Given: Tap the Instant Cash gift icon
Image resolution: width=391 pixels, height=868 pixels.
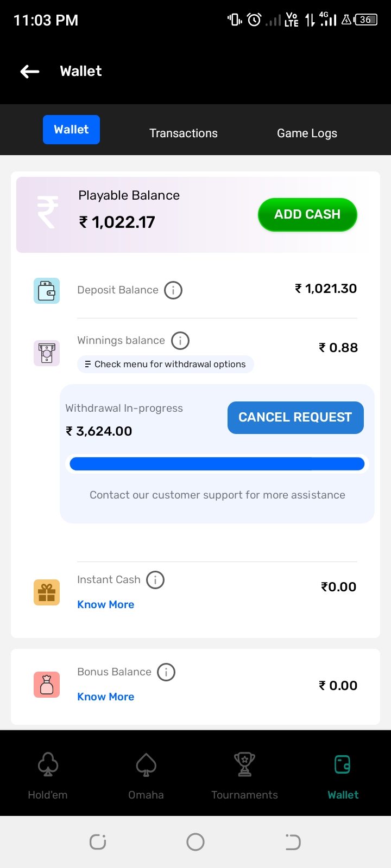Looking at the screenshot, I should [x=47, y=592].
